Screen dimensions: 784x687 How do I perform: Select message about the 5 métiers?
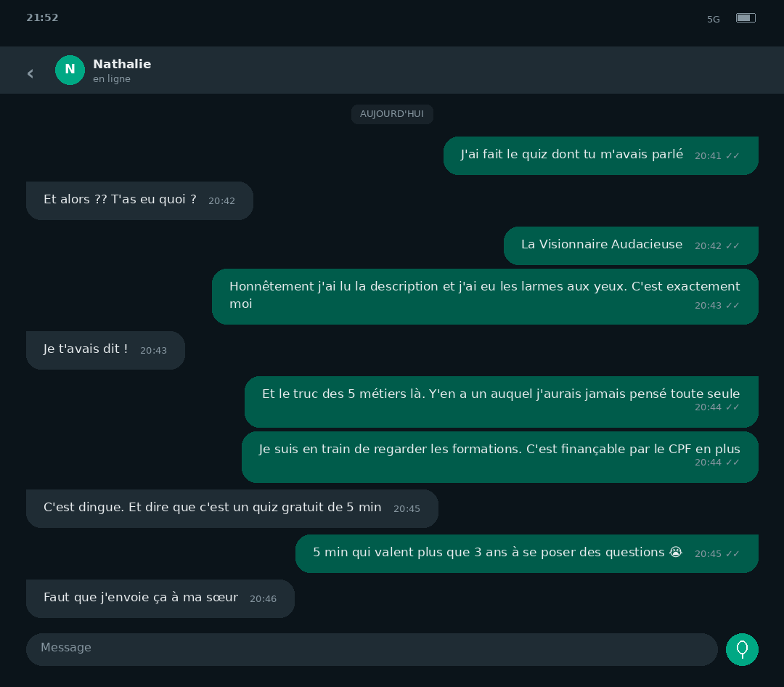point(502,402)
